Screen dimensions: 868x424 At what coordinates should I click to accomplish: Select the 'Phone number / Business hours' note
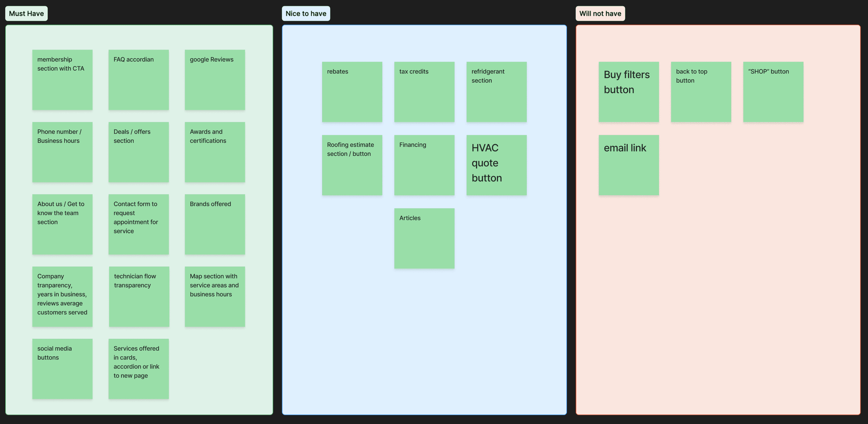(62, 152)
